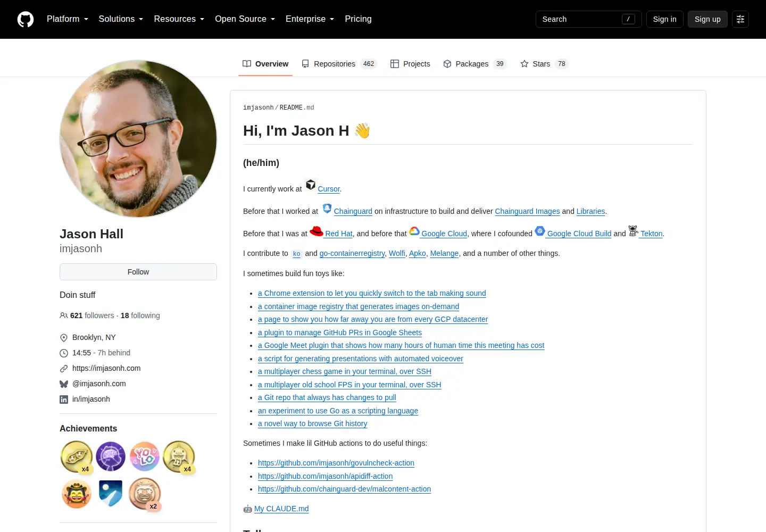Visit the https://imjasonh.com website link
Viewport: 766px width, 532px height.
pos(106,368)
